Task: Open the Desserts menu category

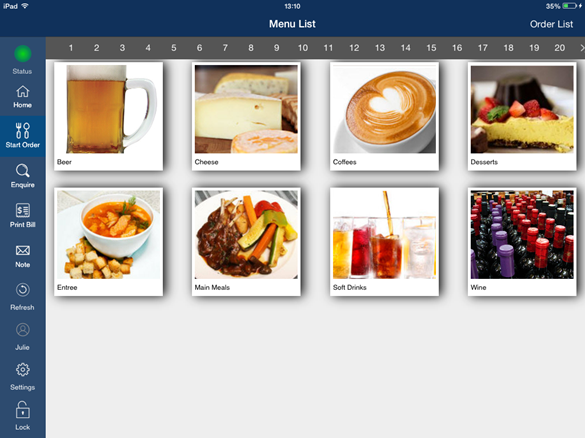Action: click(x=522, y=116)
